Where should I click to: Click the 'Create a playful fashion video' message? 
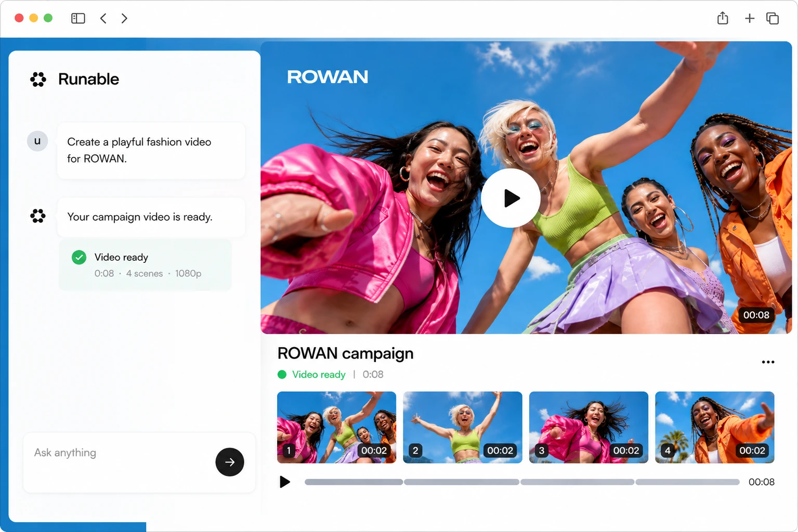pyautogui.click(x=151, y=150)
